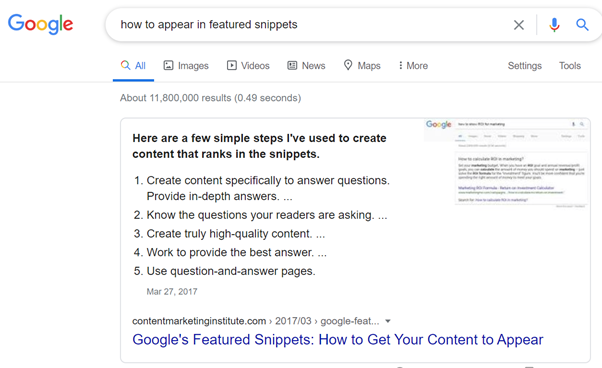Viewport: 602px width, 368px height.
Task: Click list item "Use question-and-answer pages"
Action: 231,271
